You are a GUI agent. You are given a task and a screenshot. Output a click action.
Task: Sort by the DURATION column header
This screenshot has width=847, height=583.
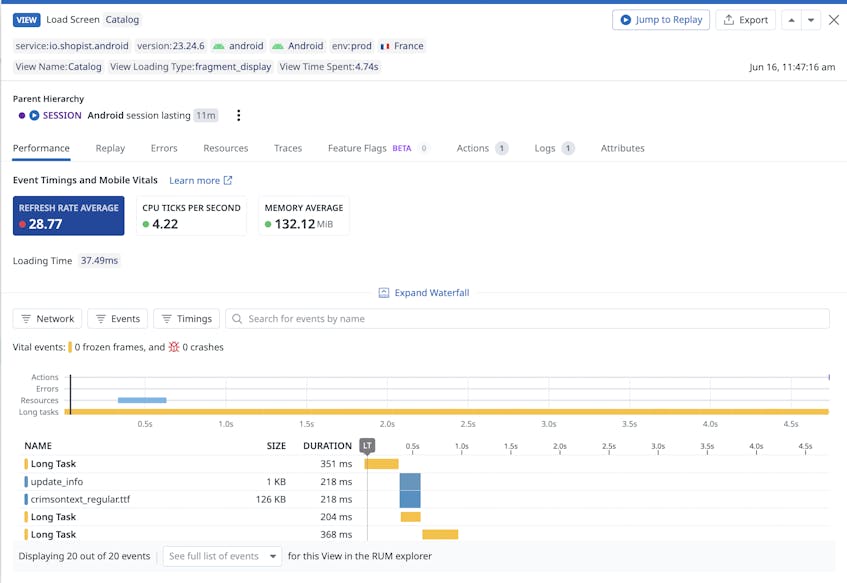click(x=327, y=446)
